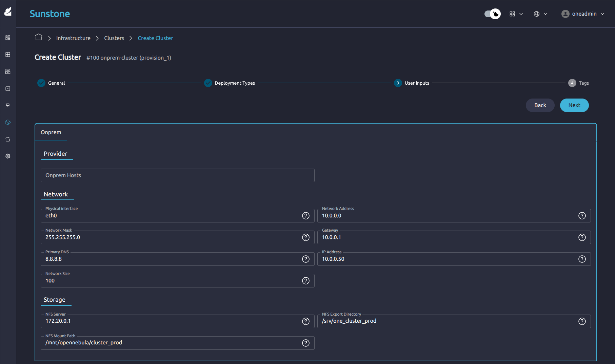
Task: Click the home icon in the breadcrumb
Action: (39, 37)
